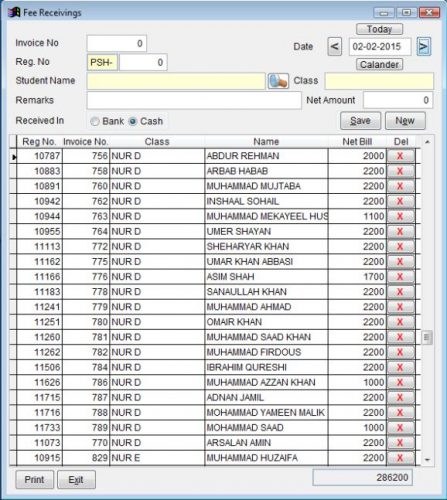This screenshot has height=500, width=447.
Task: Click the scrollbar down arrow in grid
Action: [x=427, y=460]
